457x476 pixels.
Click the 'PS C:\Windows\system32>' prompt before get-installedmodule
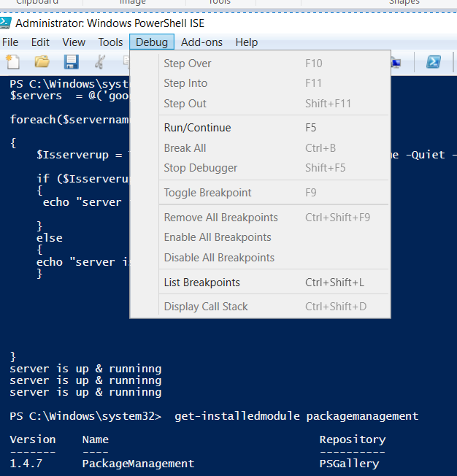(85, 416)
